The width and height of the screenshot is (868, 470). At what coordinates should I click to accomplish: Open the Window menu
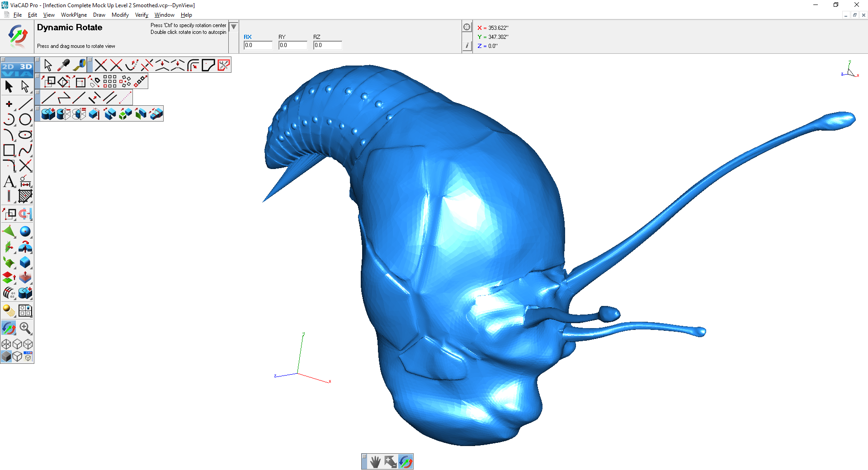click(x=165, y=15)
